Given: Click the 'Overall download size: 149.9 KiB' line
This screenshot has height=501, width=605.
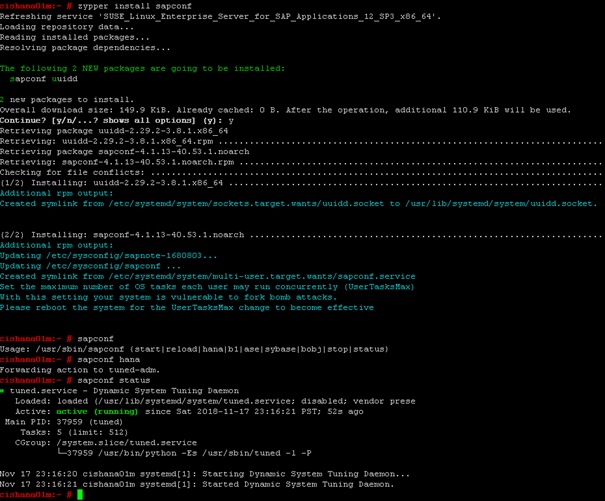Looking at the screenshot, I should pyautogui.click(x=286, y=110).
